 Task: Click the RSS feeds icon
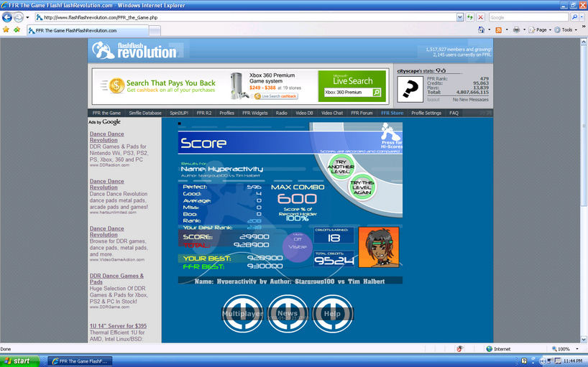coord(498,30)
